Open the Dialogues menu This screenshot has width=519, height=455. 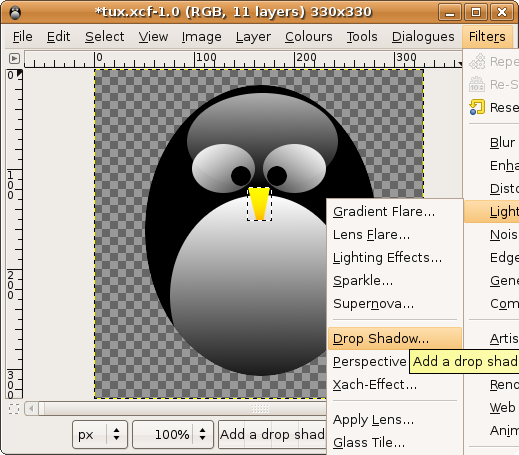(x=423, y=37)
